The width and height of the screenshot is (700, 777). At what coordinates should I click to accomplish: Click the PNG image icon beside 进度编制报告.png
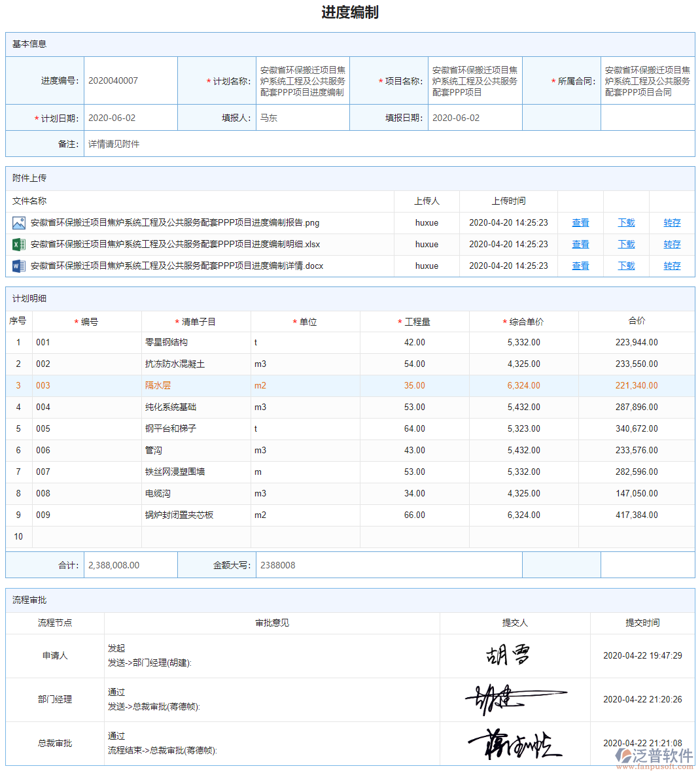(18, 222)
